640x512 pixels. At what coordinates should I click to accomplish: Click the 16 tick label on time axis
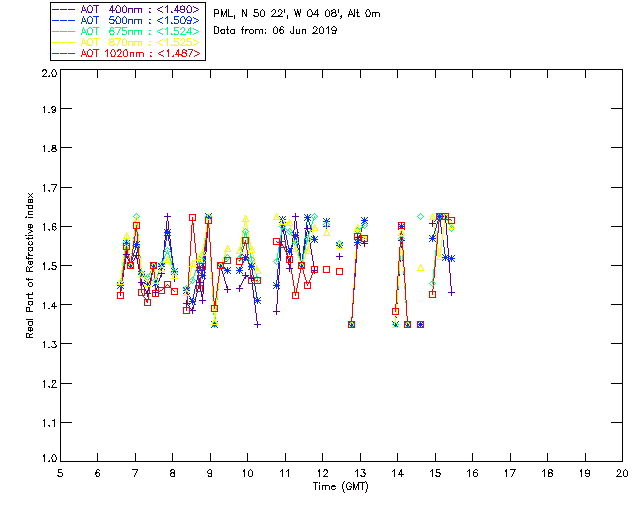(472, 473)
